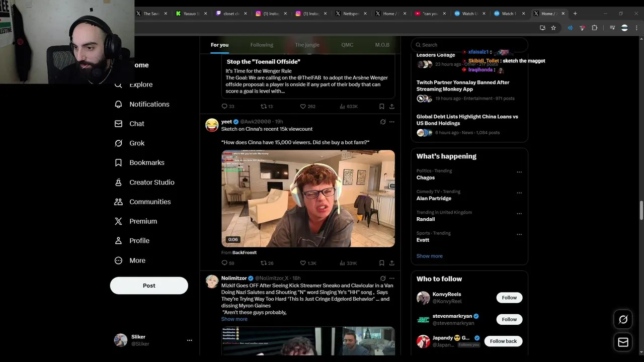Switch to Nettspend browser tab
644x362 pixels.
350,14
